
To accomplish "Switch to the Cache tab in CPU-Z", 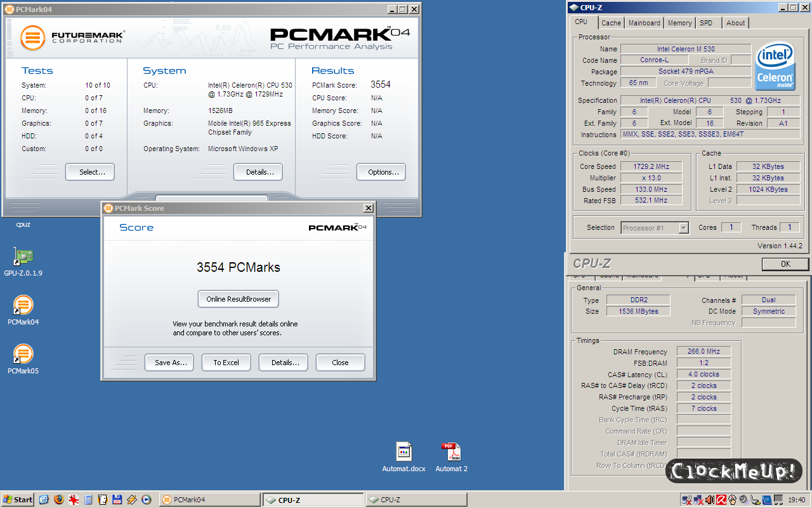I will pyautogui.click(x=611, y=23).
